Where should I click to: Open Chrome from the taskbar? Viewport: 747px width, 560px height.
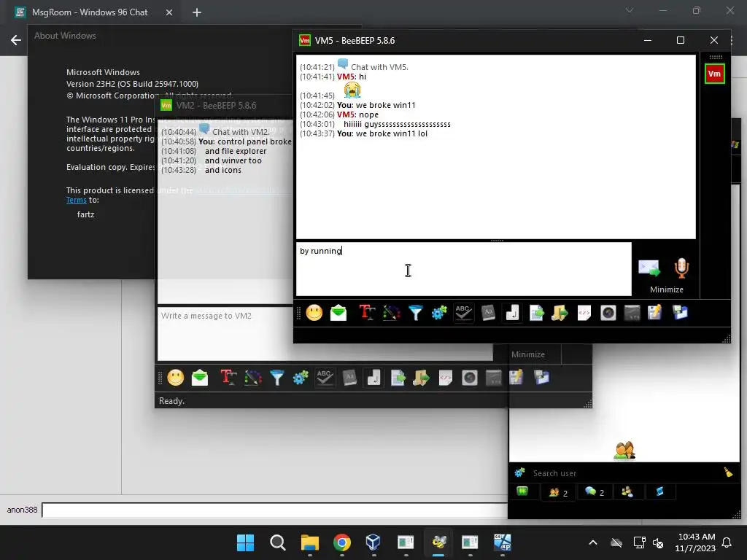(342, 542)
